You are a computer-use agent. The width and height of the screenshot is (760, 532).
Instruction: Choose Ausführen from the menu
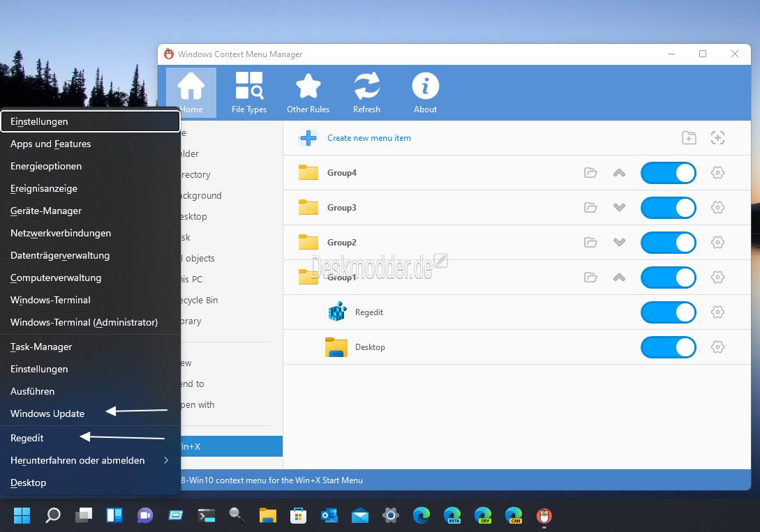[x=90, y=391]
